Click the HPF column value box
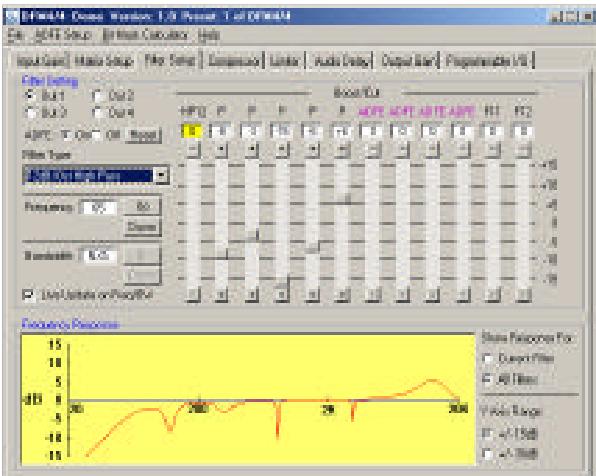Screen dimensions: 596x476 coord(192,131)
